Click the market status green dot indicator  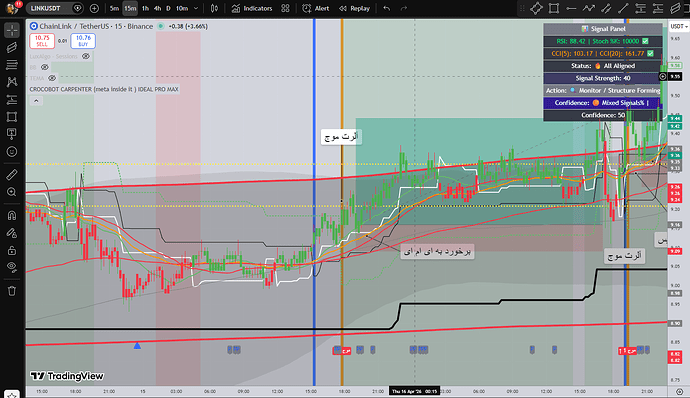click(x=161, y=26)
